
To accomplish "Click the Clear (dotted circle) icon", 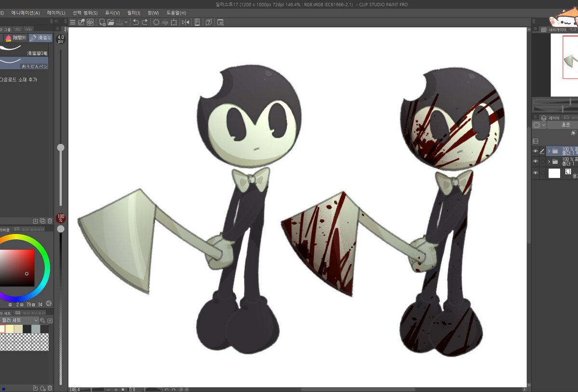I will pos(156,22).
